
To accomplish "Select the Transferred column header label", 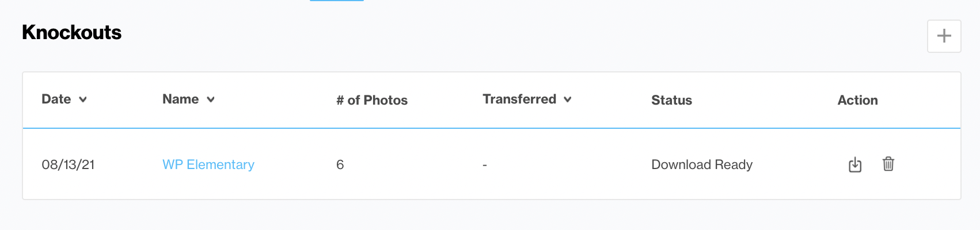I will (x=519, y=99).
